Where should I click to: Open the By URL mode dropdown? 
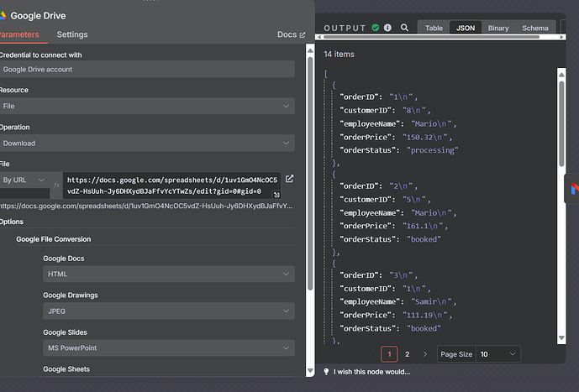point(24,180)
